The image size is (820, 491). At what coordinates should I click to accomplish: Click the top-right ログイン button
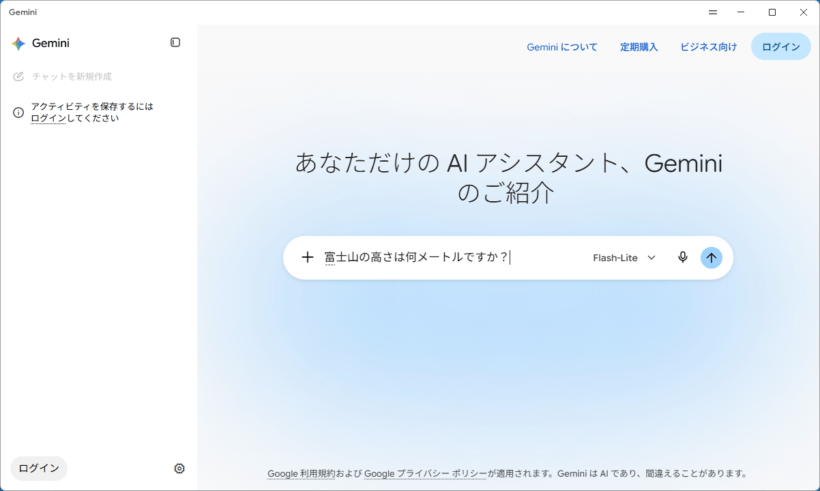[781, 47]
